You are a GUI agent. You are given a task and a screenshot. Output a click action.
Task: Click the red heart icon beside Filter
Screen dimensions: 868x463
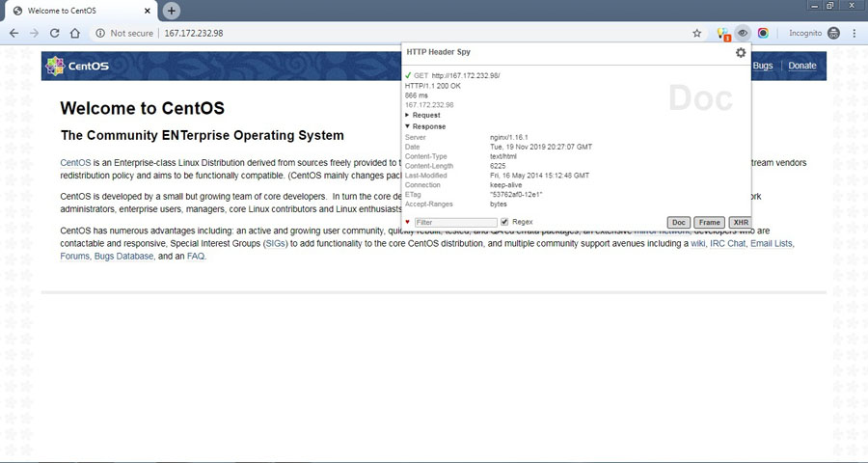click(x=408, y=222)
